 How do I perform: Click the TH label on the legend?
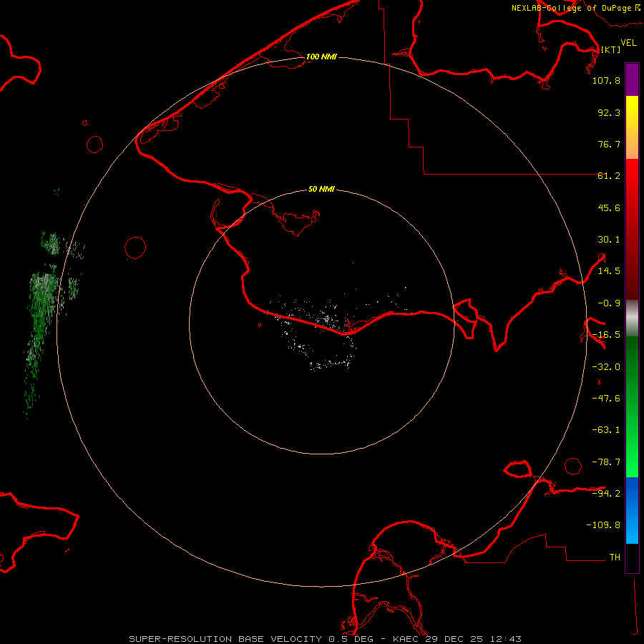click(x=615, y=557)
